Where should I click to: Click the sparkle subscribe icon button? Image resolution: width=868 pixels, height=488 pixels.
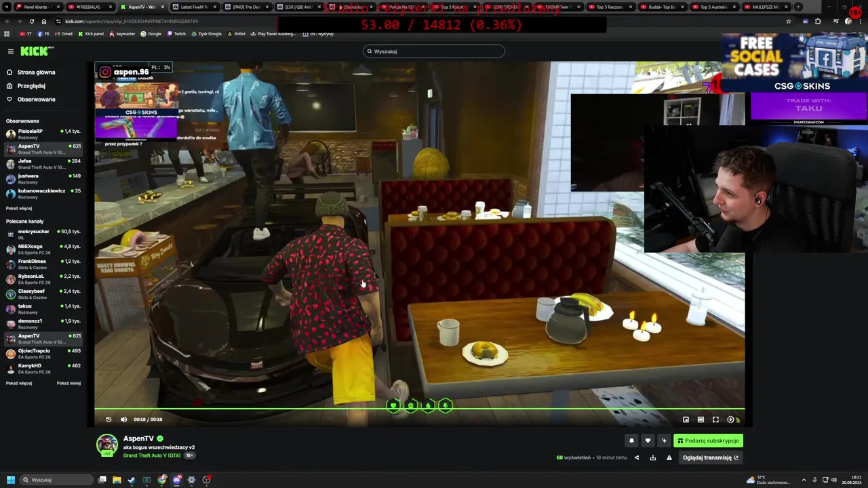click(x=664, y=441)
